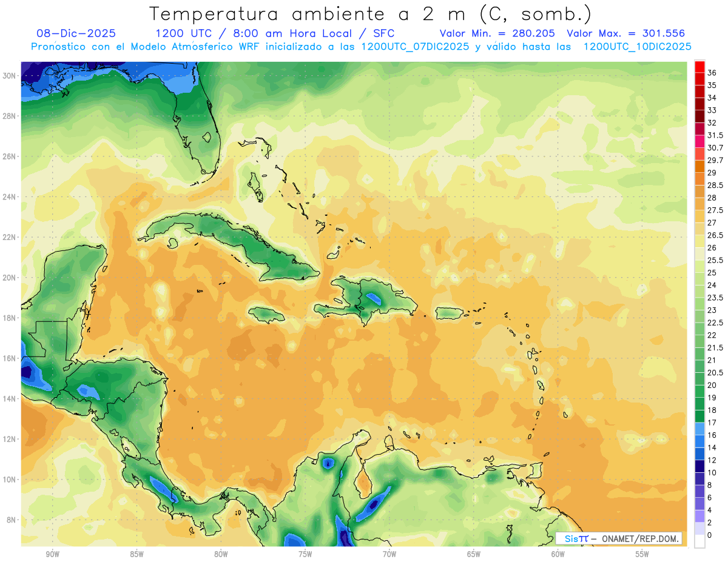This screenshot has width=728, height=562.
Task: Click the legend value "25.5"
Action: [x=715, y=260]
